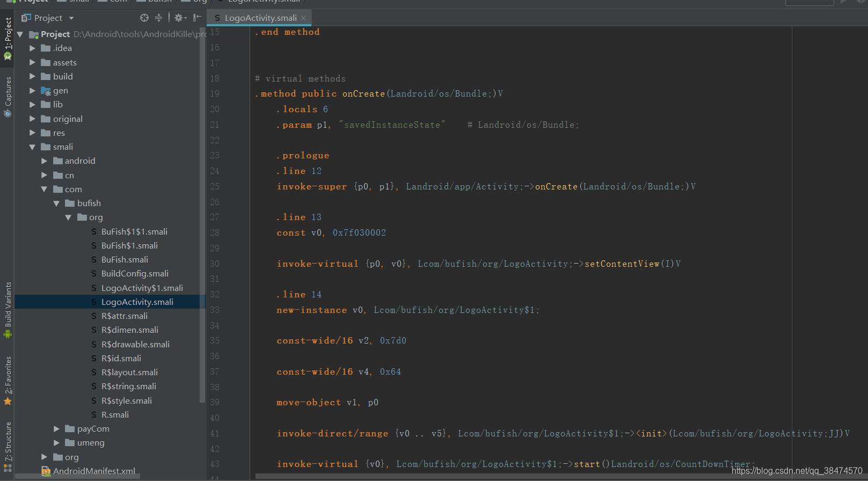868x481 pixels.
Task: Open BuFish$1$1.smali file
Action: [x=134, y=231]
